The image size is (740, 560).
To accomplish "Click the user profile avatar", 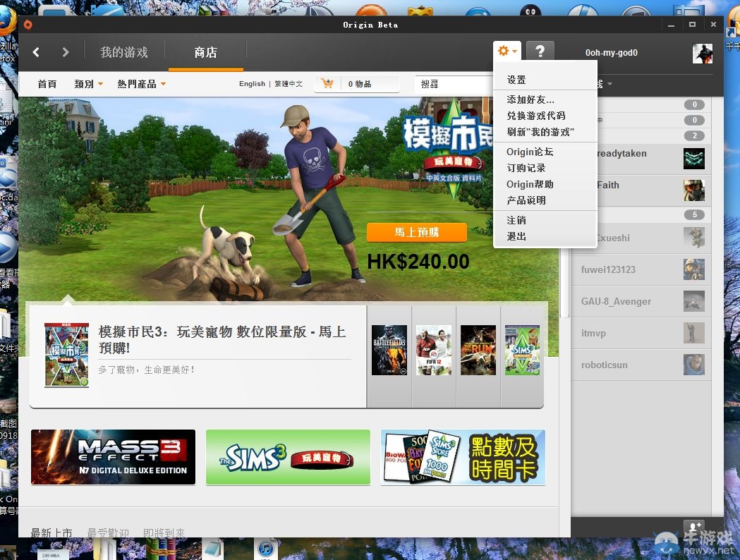I will [702, 53].
